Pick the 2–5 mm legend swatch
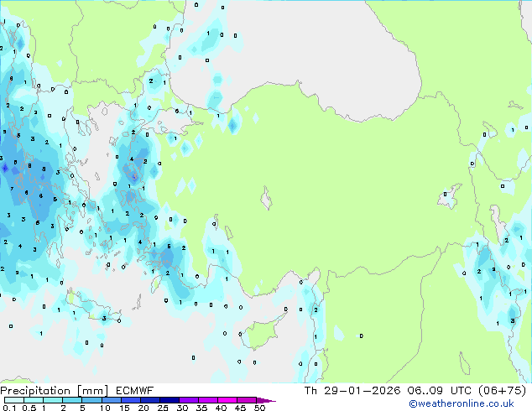Image resolution: width=532 pixels, height=411 pixels. click(x=72, y=400)
